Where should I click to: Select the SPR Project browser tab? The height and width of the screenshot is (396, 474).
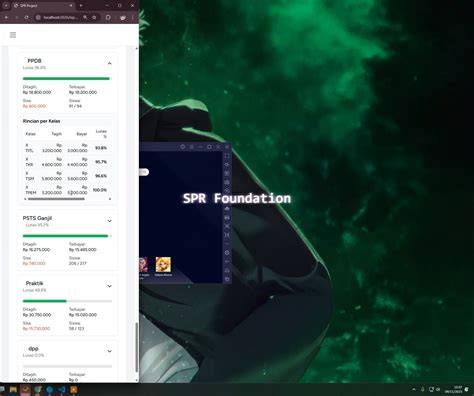(x=42, y=6)
